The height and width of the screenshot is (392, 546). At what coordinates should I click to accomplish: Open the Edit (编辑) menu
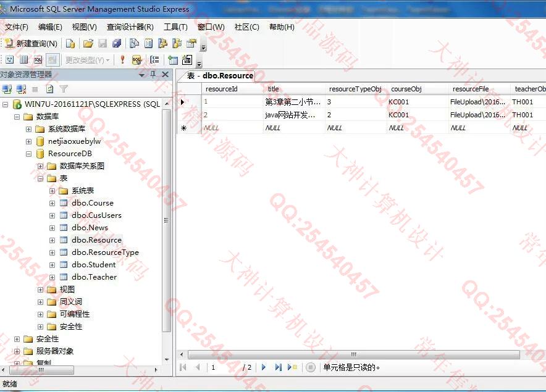pos(50,27)
